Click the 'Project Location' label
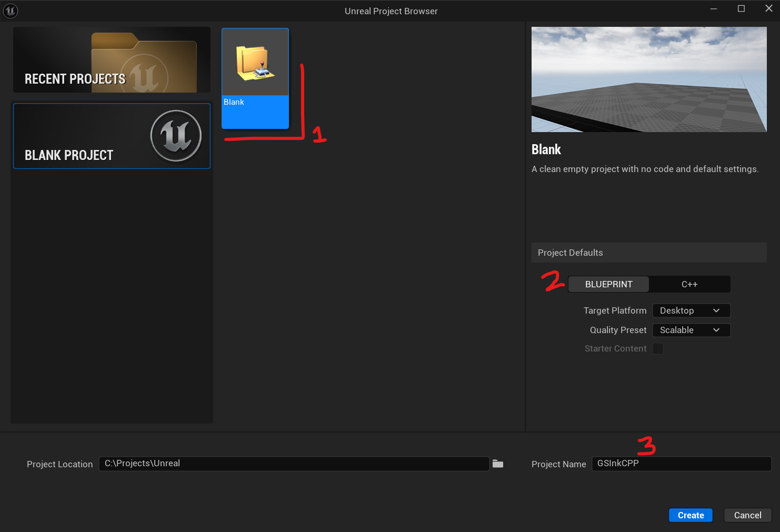 [59, 464]
